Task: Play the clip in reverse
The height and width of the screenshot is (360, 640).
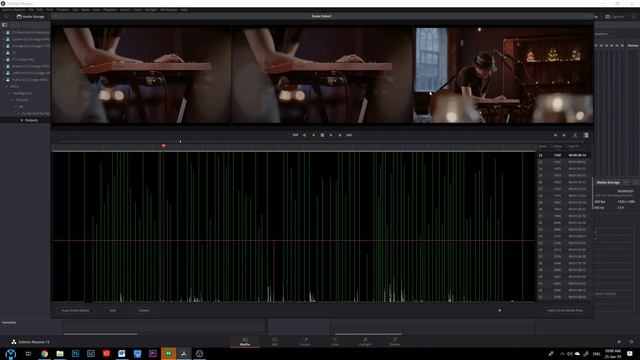Action: 313,135
